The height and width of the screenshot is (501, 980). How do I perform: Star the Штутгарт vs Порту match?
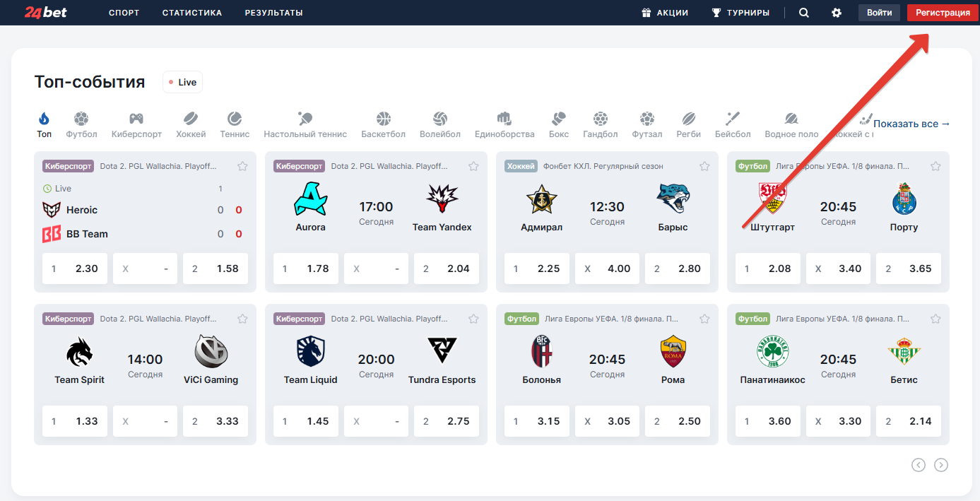(935, 166)
